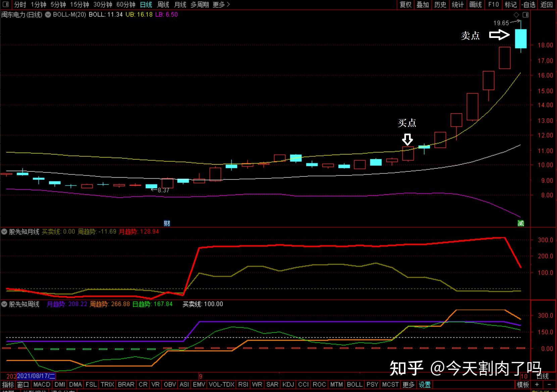Select the 1分钟 period
Image resolution: width=557 pixels, height=392 pixels.
[x=39, y=4]
